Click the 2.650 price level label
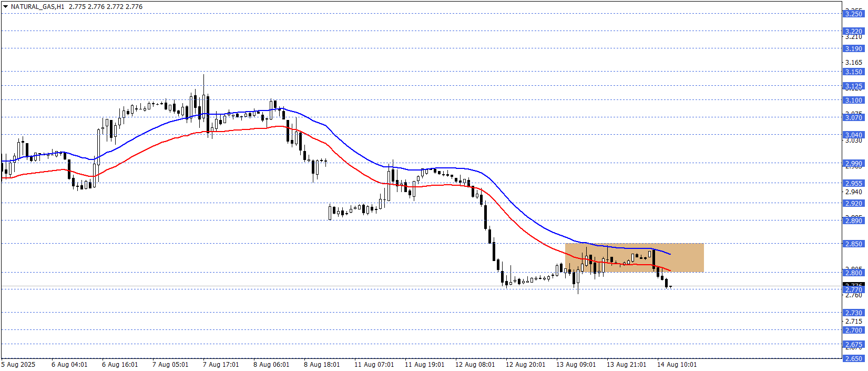Image resolution: width=868 pixels, height=371 pixels. pos(853,358)
